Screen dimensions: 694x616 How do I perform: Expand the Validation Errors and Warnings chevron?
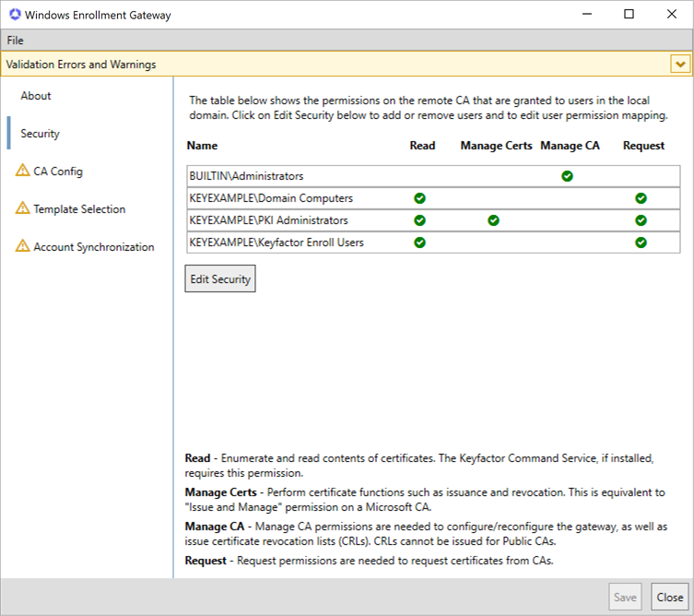[680, 65]
